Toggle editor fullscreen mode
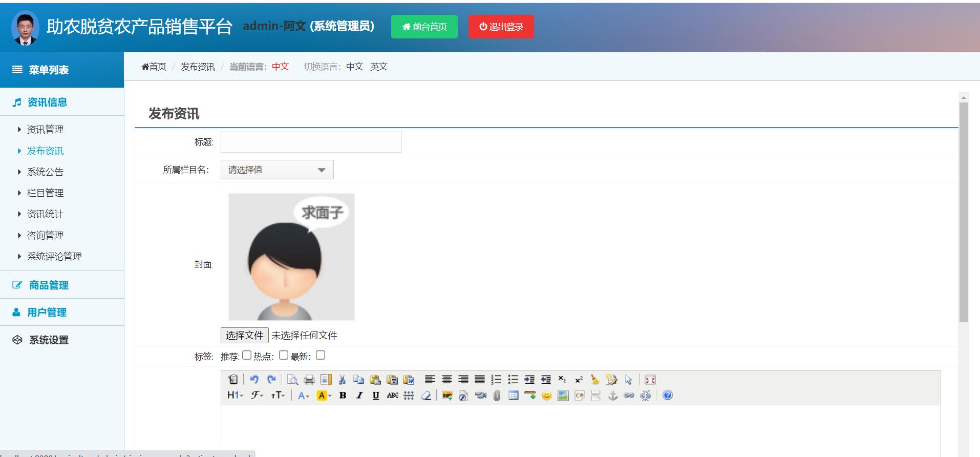980x457 pixels. point(650,380)
